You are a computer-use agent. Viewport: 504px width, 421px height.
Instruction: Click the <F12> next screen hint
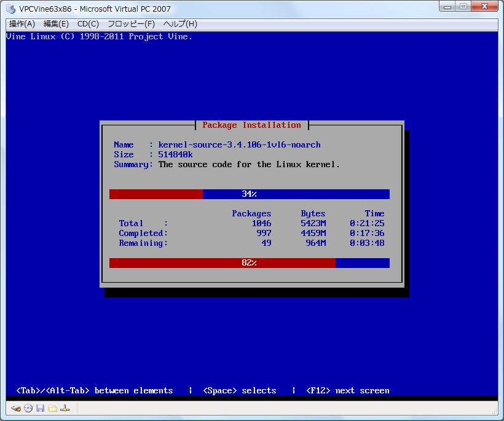pyautogui.click(x=348, y=391)
